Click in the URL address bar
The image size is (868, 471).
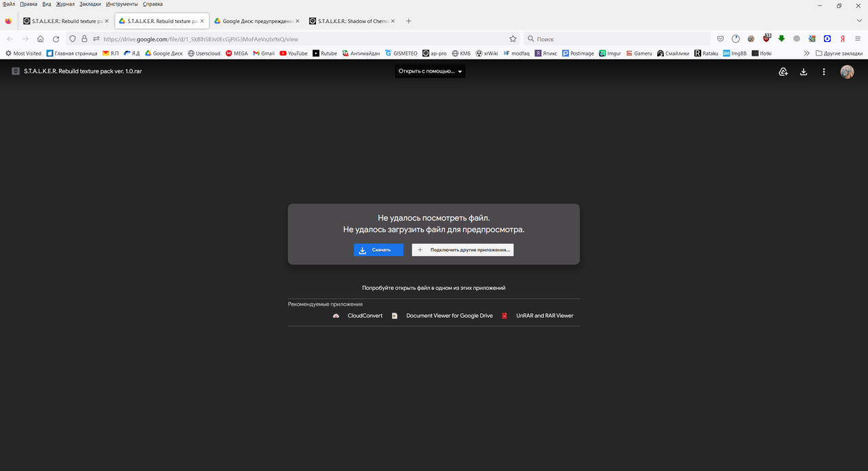click(x=302, y=39)
